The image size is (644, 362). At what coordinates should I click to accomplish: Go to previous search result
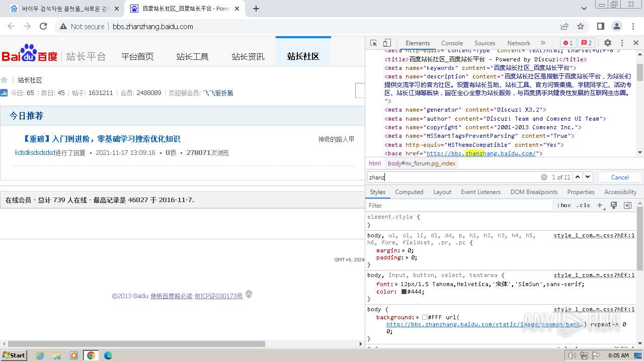tap(578, 177)
